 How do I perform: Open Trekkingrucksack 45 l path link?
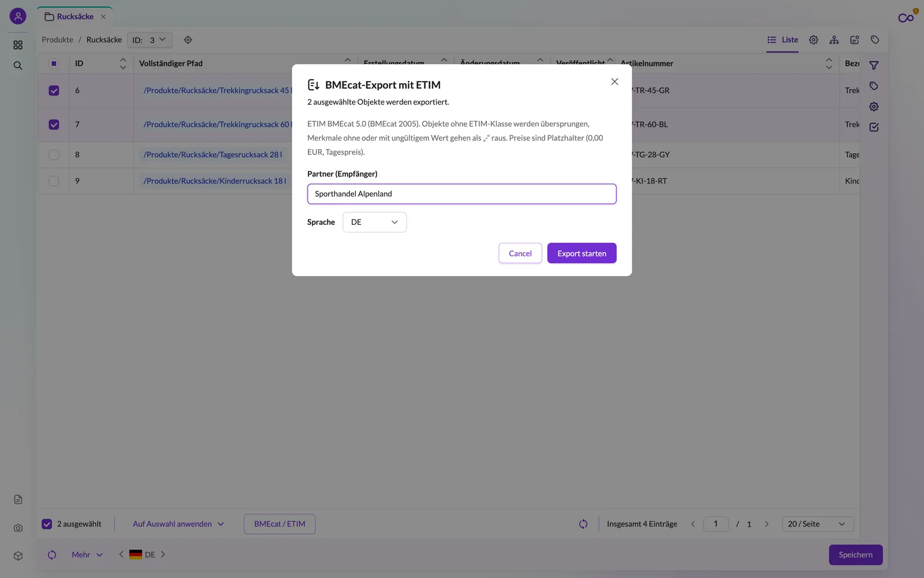218,91
